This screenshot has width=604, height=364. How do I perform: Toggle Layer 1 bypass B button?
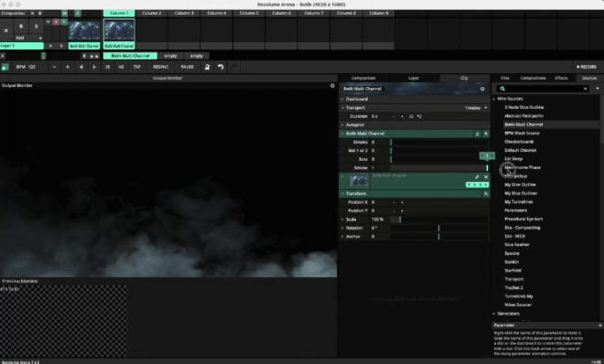coord(21,27)
